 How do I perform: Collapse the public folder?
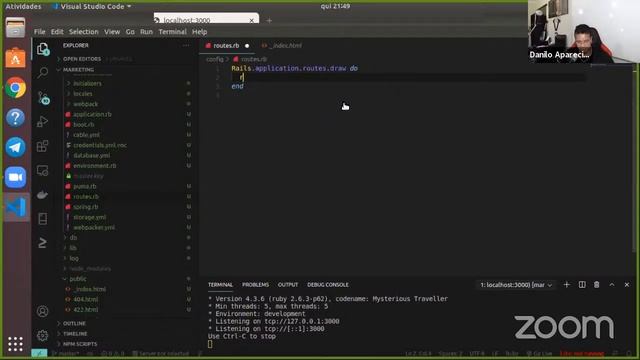[78, 279]
